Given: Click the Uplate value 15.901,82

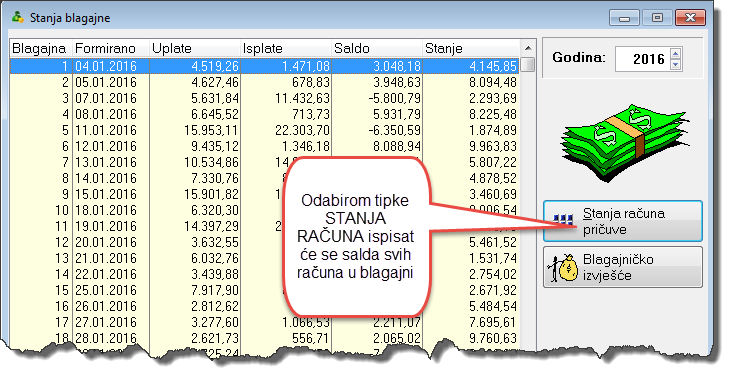Looking at the screenshot, I should click(x=212, y=194).
